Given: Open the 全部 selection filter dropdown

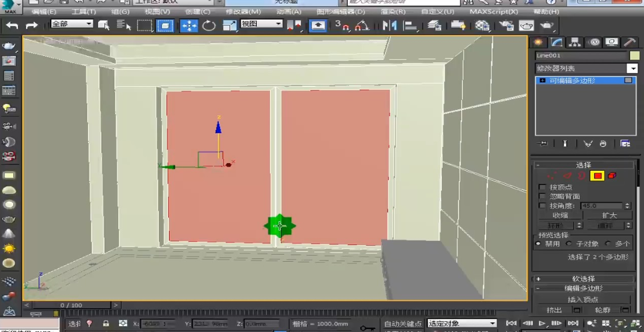Looking at the screenshot, I should coord(71,24).
